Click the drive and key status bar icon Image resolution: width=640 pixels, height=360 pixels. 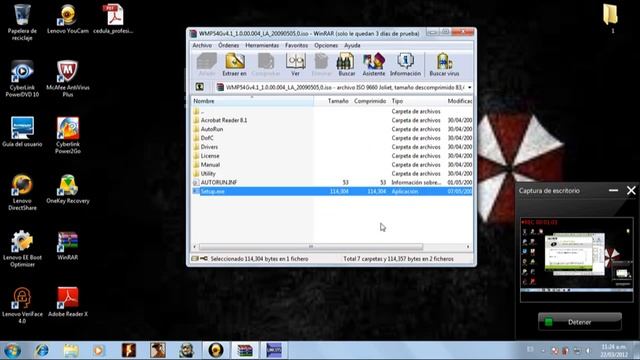coord(200,259)
